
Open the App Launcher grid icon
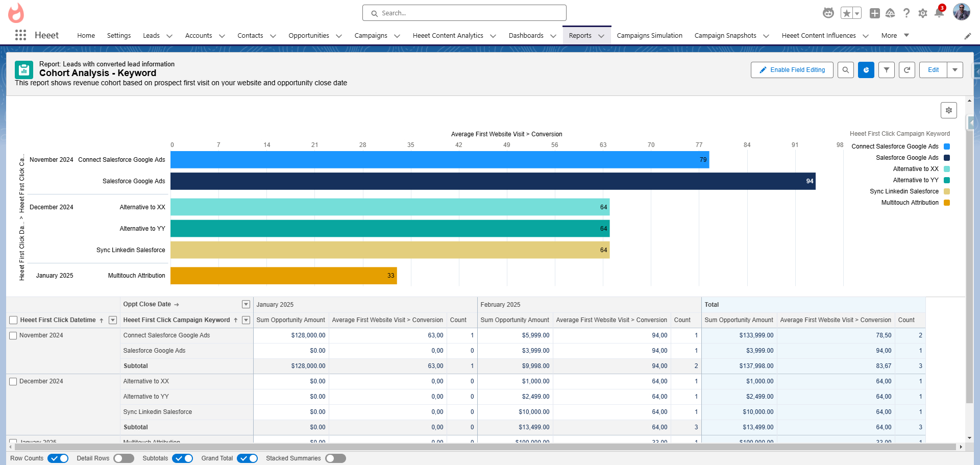coord(20,35)
